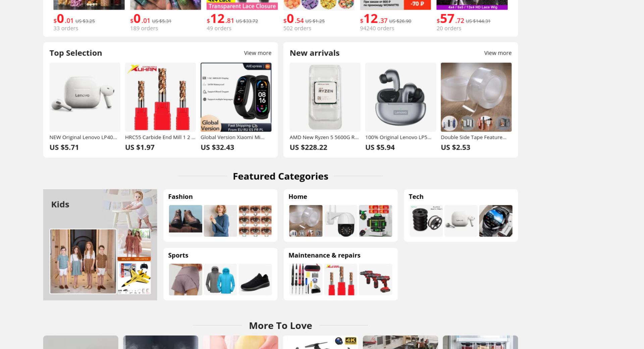
Task: Click the Double Side Tape product image
Action: pos(476,97)
